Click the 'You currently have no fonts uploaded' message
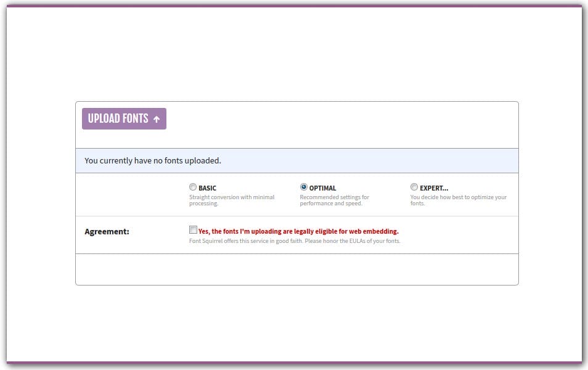The width and height of the screenshot is (588, 370). coord(153,161)
